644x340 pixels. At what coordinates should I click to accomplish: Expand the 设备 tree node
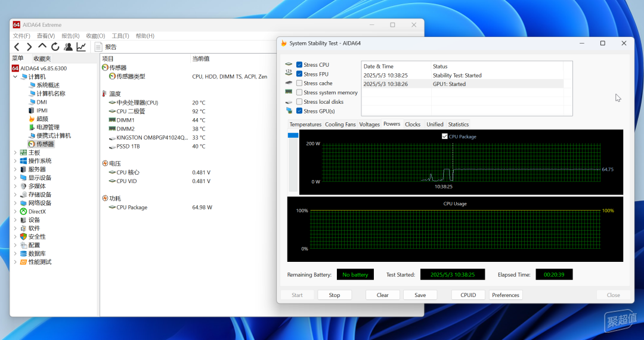pyautogui.click(x=15, y=220)
